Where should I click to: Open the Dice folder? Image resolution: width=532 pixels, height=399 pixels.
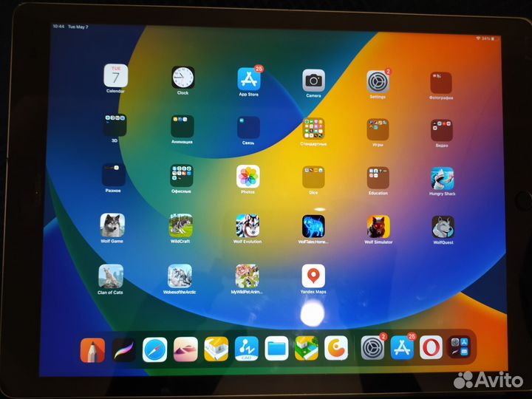tap(313, 177)
